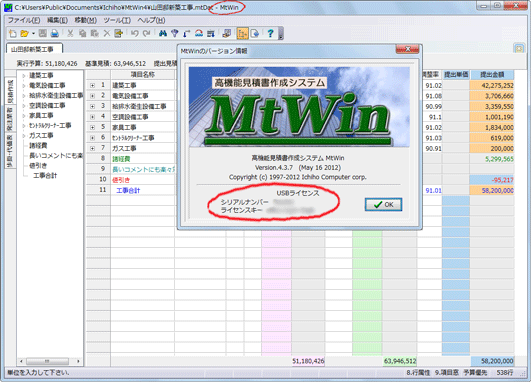
Task: Open the 移動(M) menu
Action: point(86,20)
